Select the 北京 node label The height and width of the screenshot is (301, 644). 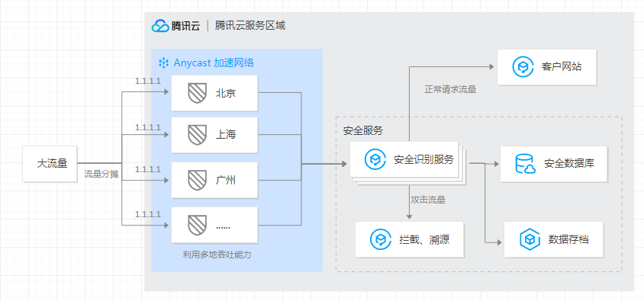pyautogui.click(x=226, y=94)
